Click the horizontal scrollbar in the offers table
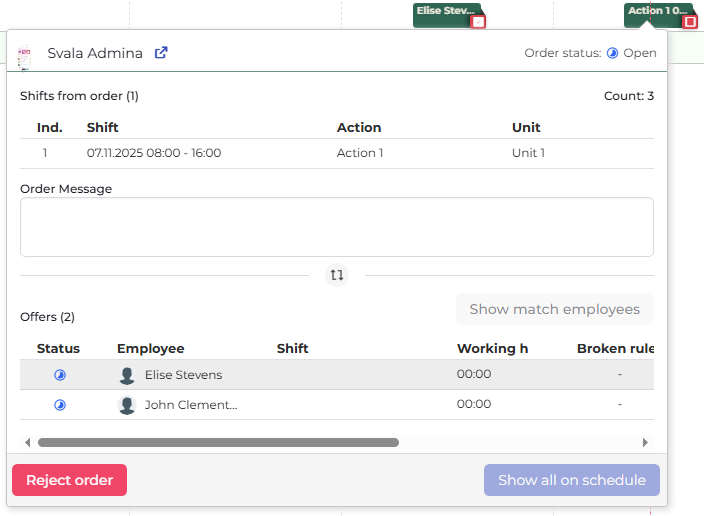The height and width of the screenshot is (516, 704). pos(218,442)
